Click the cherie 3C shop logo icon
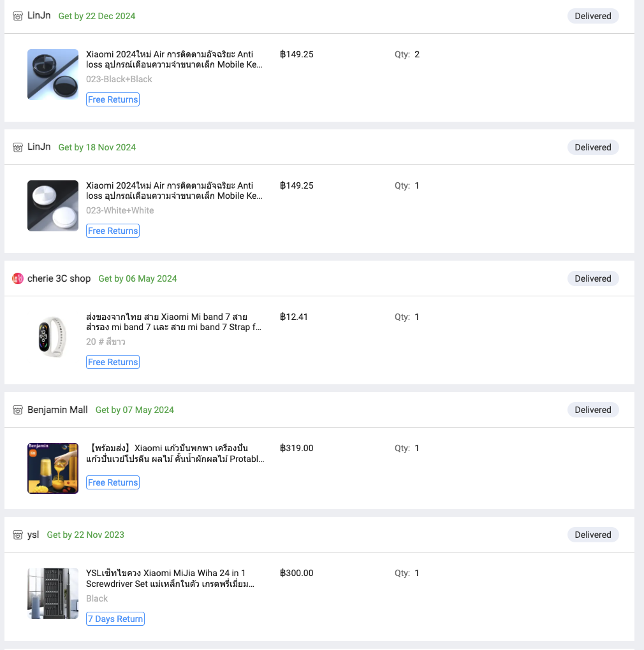 pos(18,278)
